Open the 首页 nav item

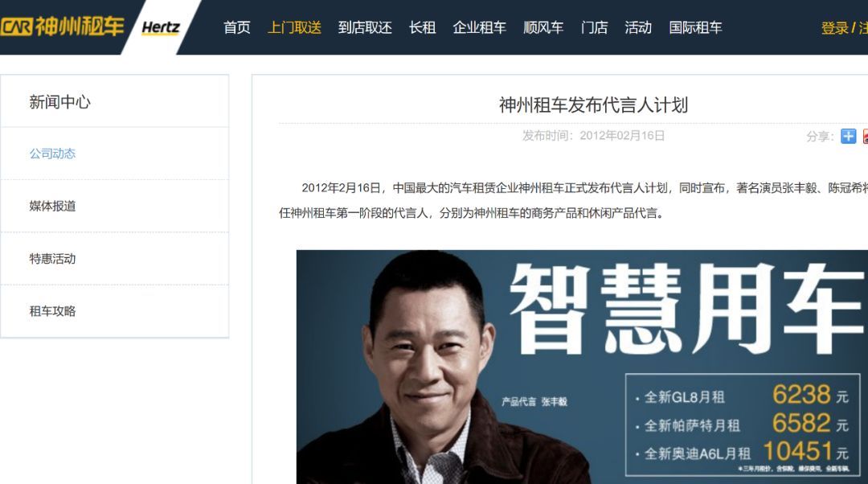(x=237, y=27)
